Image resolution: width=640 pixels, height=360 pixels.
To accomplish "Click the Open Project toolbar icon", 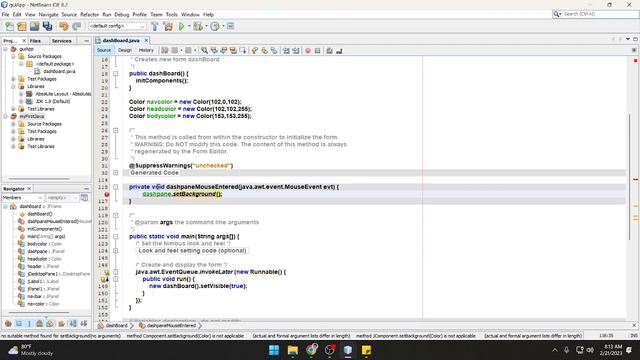I will click(34, 26).
